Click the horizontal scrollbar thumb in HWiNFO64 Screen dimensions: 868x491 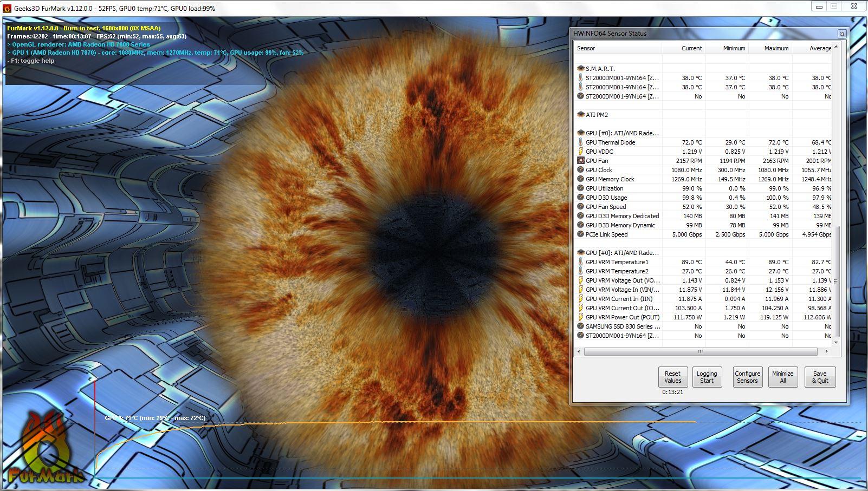pyautogui.click(x=700, y=351)
